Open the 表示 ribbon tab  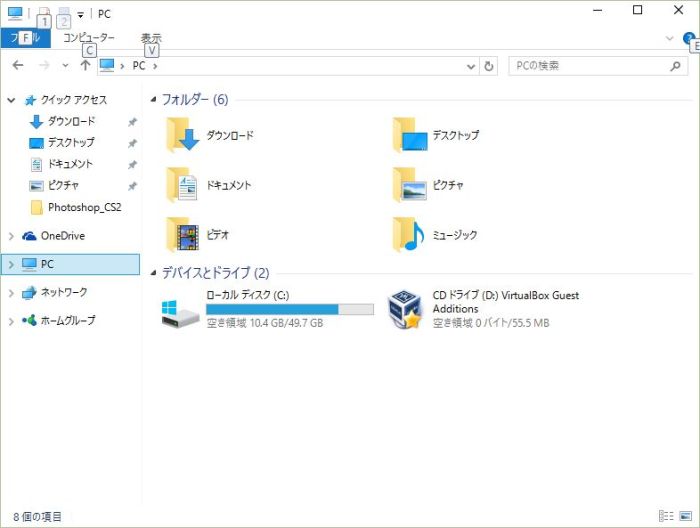pos(151,38)
